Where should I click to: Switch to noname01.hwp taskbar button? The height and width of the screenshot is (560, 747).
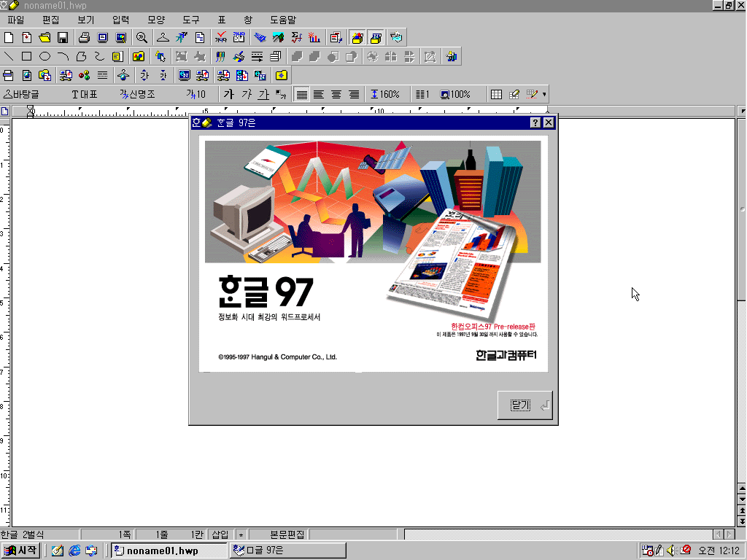point(169,551)
